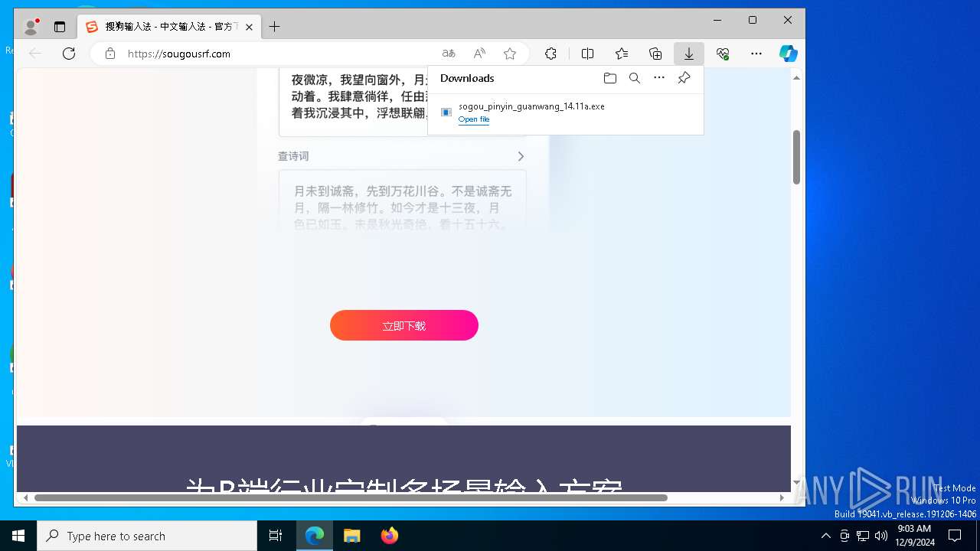
Task: Click the 立即下载 download button
Action: pyautogui.click(x=404, y=325)
